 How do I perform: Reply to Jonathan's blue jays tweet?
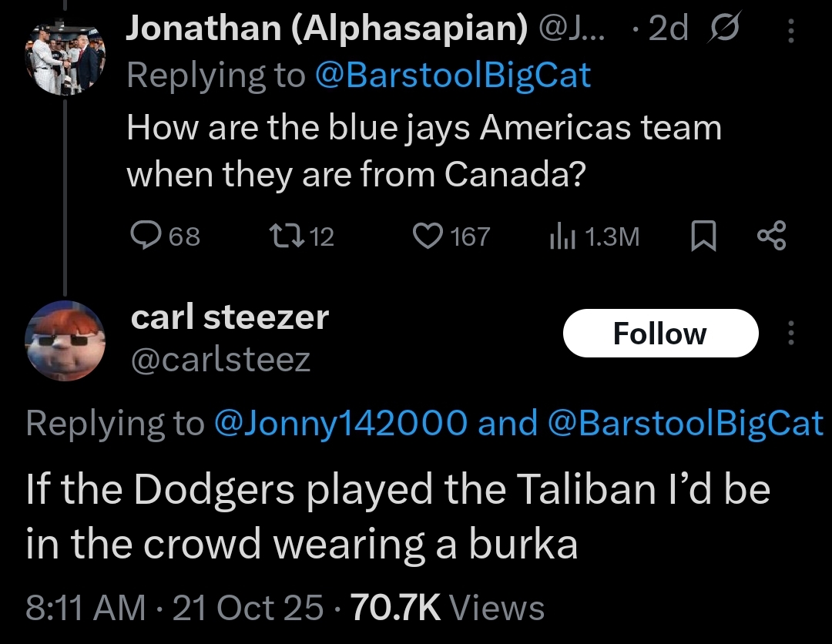click(x=143, y=236)
